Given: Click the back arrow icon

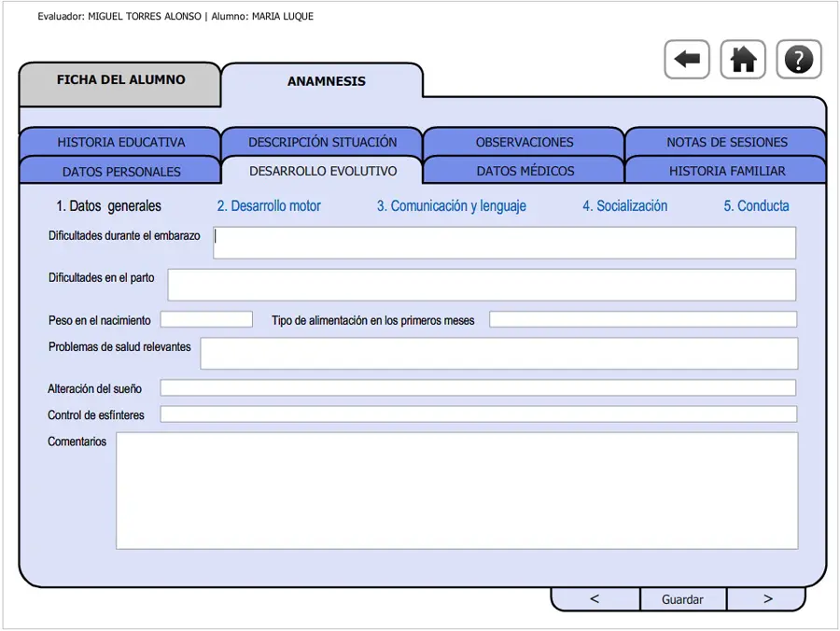Looking at the screenshot, I should coord(687,60).
